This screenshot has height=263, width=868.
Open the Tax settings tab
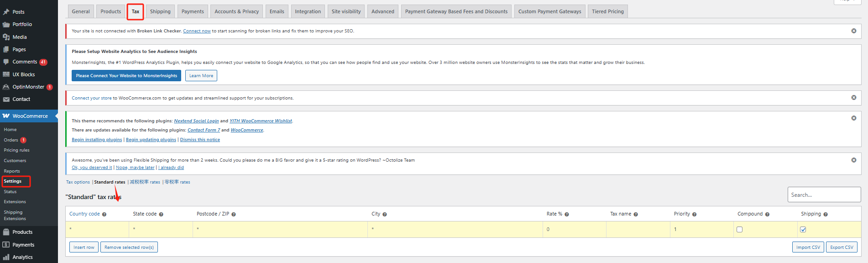(136, 11)
